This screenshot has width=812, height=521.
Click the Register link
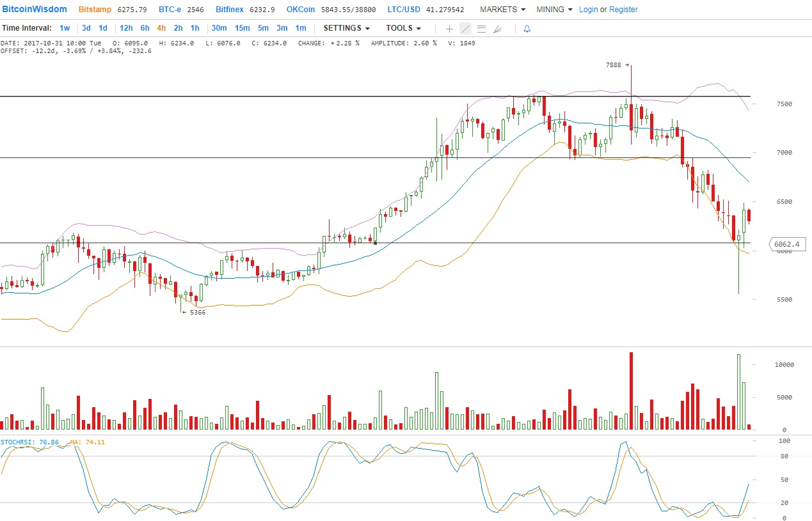point(623,10)
